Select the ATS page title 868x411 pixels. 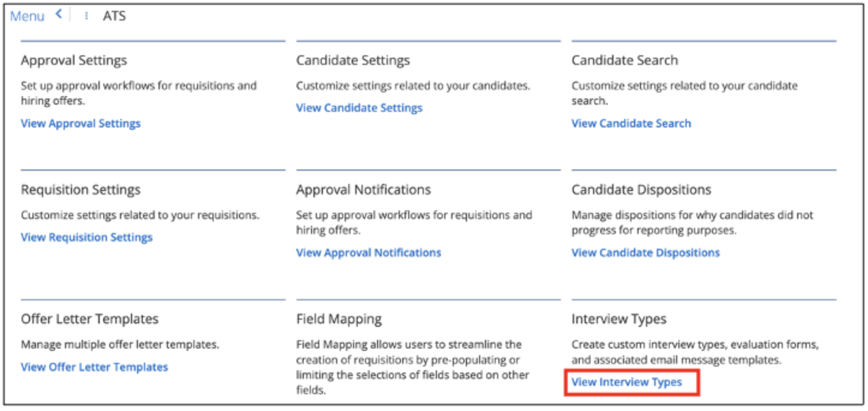[x=114, y=16]
